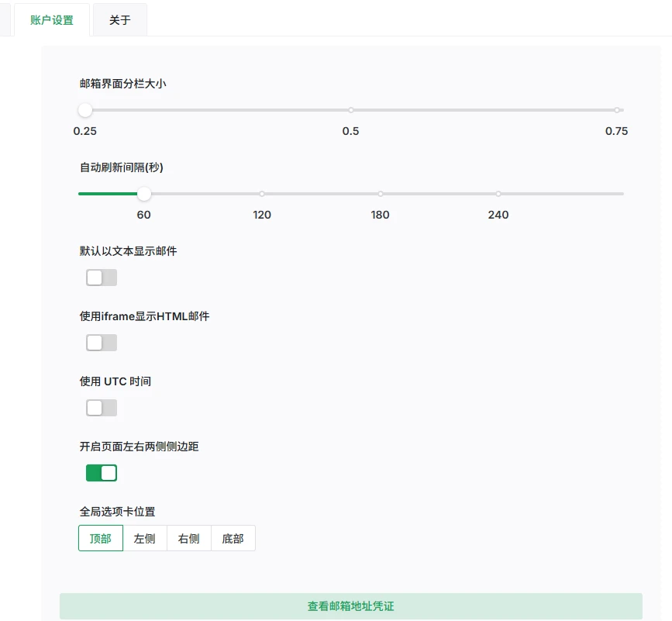
Task: Switch to the 账户设置 tab
Action: coord(52,20)
